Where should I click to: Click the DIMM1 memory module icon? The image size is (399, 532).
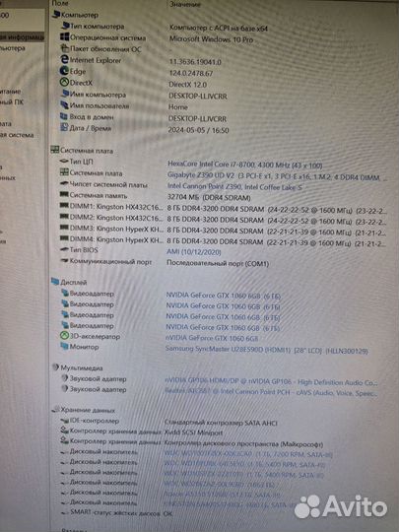64,205
